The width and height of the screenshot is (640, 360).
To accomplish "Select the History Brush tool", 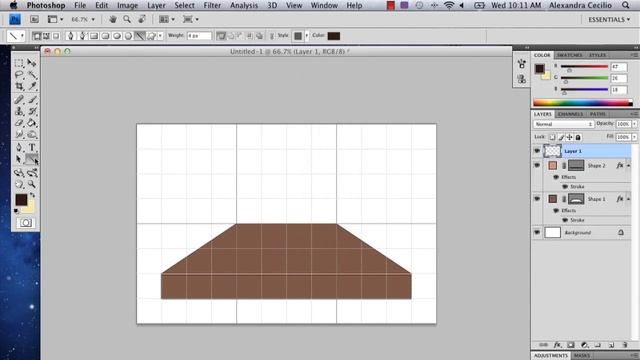I will coord(32,111).
